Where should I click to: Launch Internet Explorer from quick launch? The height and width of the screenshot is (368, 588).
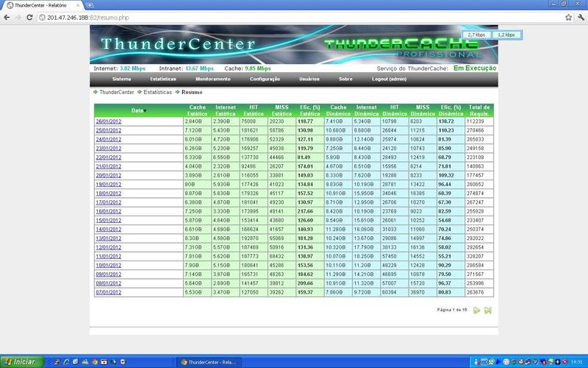66,362
